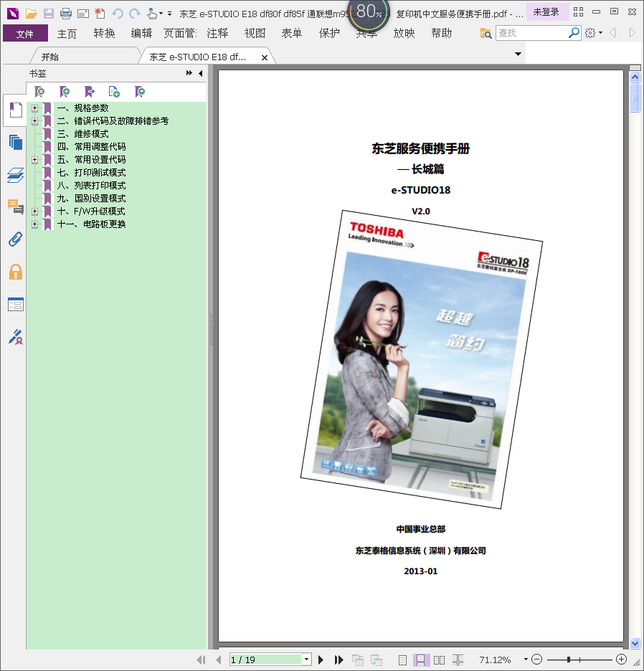Open the document tab list dropdown
The width and height of the screenshot is (644, 671).
tap(518, 54)
